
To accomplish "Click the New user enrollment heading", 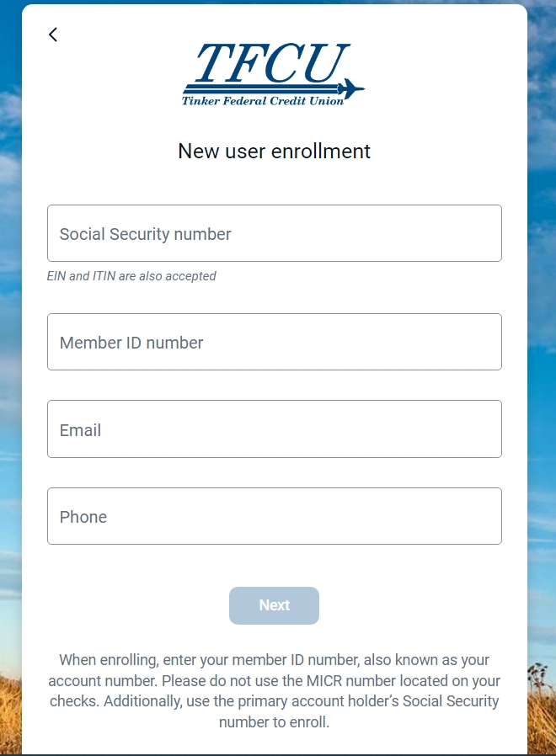I will (x=274, y=152).
